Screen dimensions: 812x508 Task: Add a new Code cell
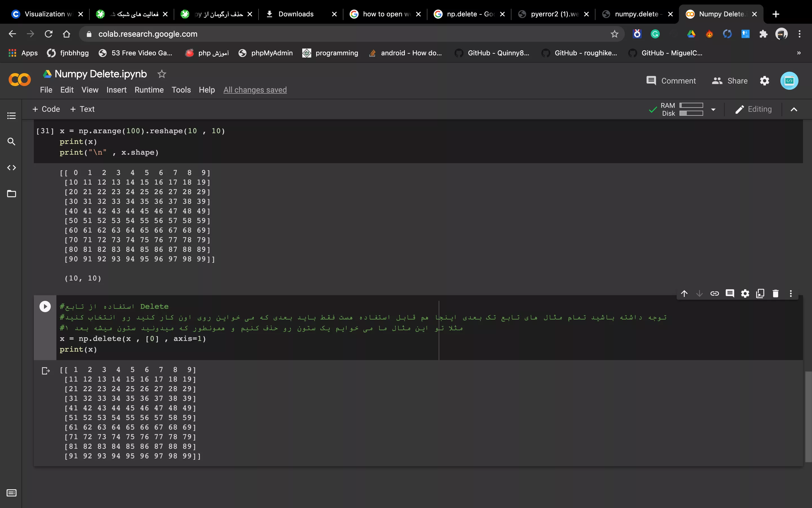point(46,109)
